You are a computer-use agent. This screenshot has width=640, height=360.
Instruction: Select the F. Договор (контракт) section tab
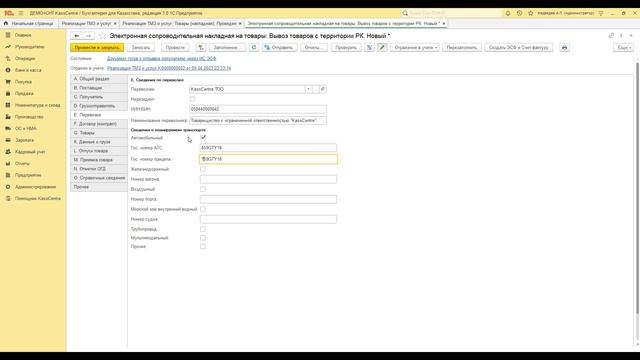click(99, 124)
